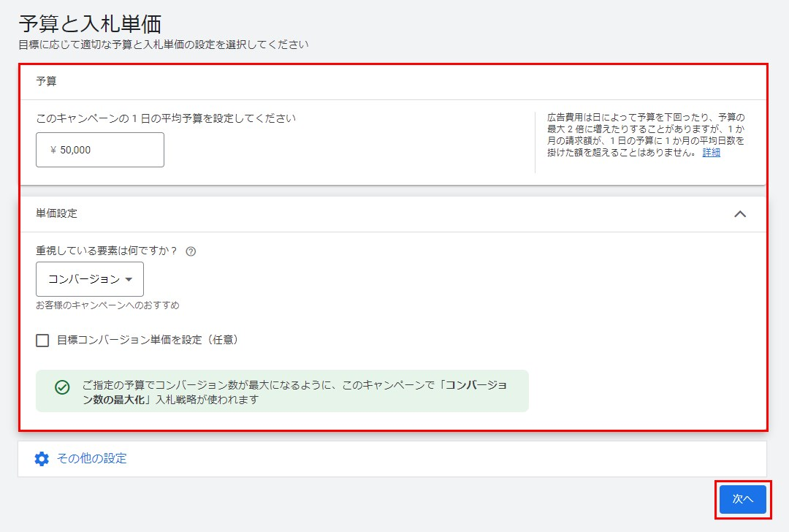Collapse the 単価設定 section with chevron
This screenshot has height=532, width=789.
[739, 214]
